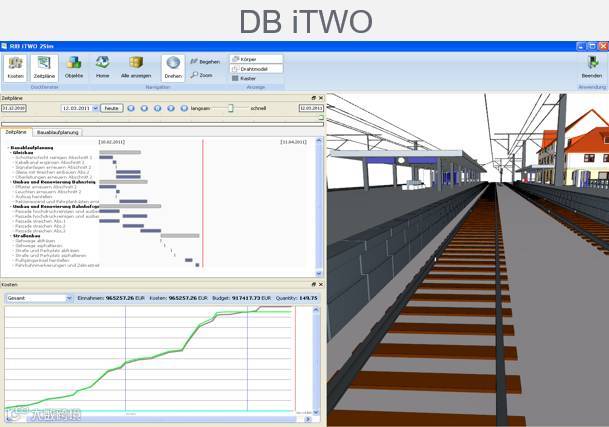The height and width of the screenshot is (427, 609).
Task: Click the platform canopy in the 3D view
Action: (406, 160)
